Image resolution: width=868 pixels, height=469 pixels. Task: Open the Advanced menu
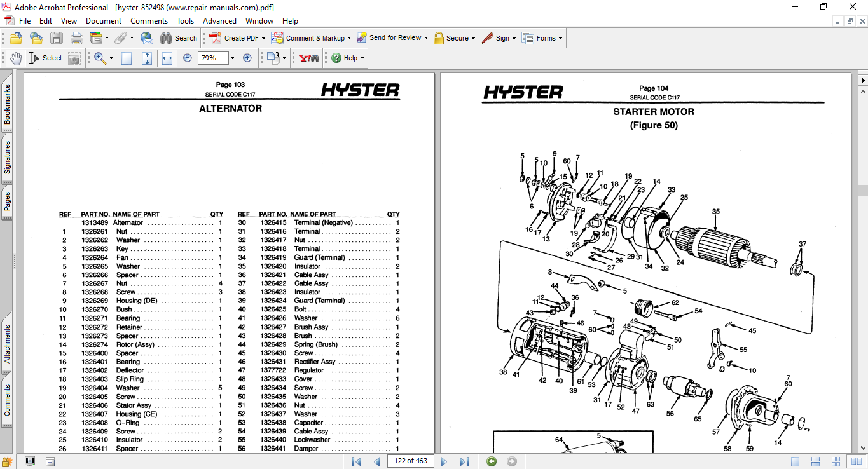[219, 21]
